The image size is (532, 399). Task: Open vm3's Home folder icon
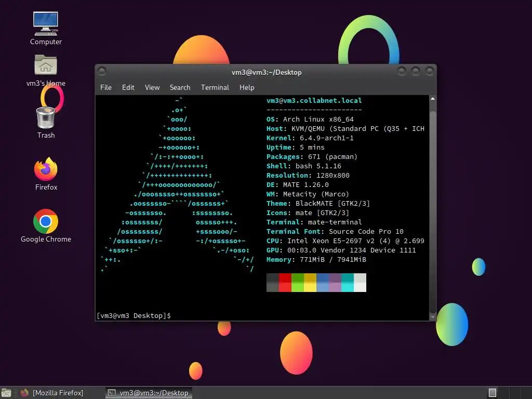(46, 65)
